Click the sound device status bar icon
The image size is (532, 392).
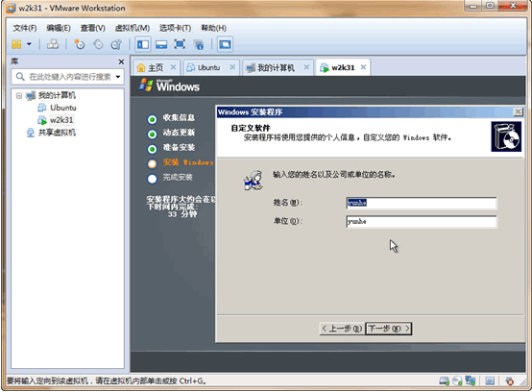point(509,381)
